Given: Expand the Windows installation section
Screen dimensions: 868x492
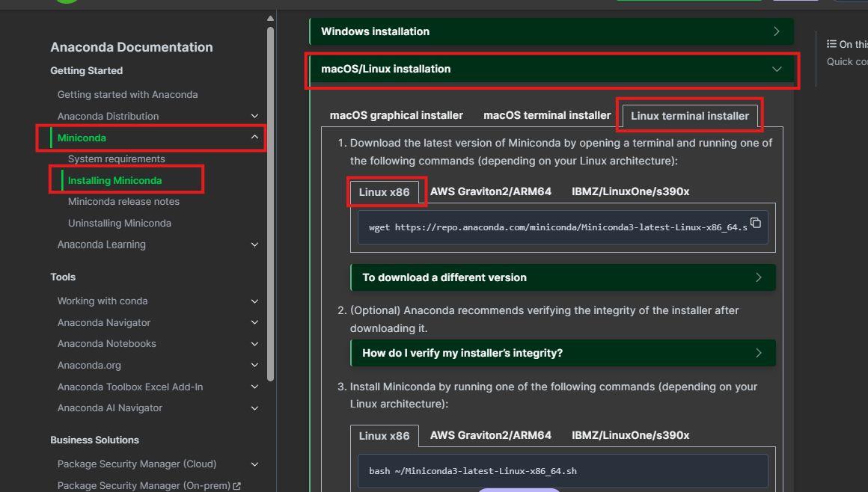Looking at the screenshot, I should click(x=551, y=31).
